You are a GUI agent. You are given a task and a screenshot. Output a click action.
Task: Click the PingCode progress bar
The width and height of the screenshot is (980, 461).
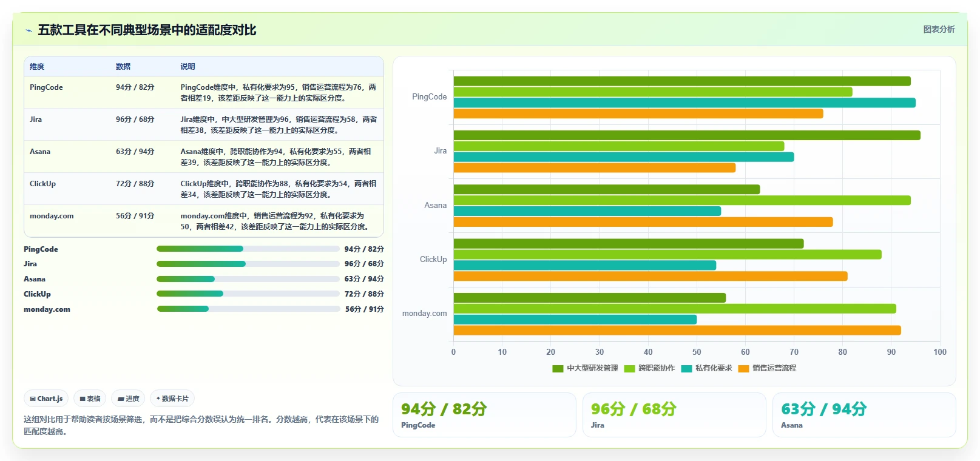pyautogui.click(x=248, y=249)
